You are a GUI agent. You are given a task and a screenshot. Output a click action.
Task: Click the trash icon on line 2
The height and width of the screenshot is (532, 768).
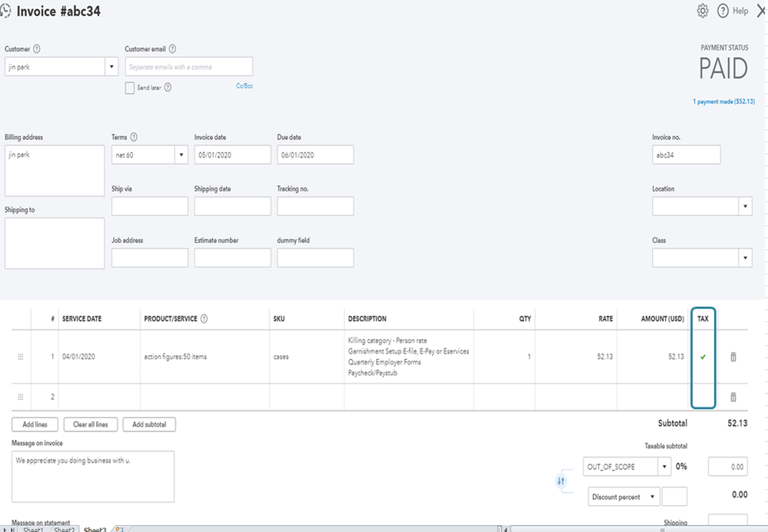pos(733,397)
